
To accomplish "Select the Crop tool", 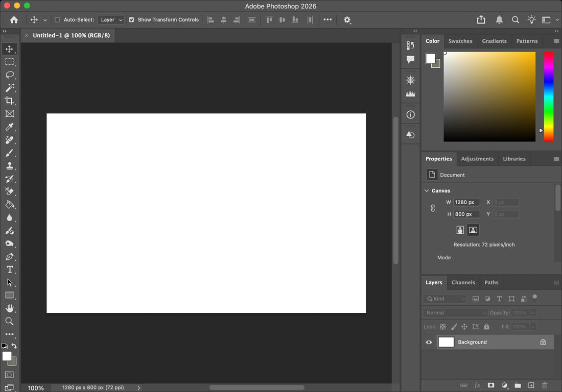I will coord(9,101).
